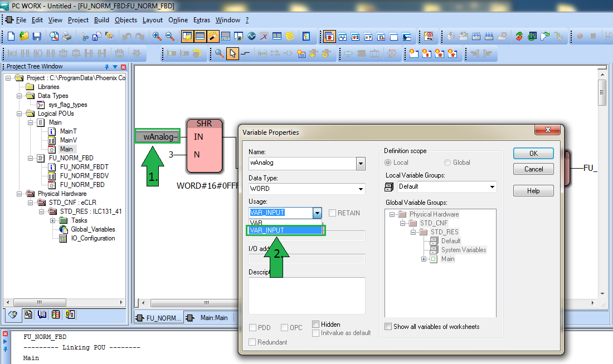Screen dimensions: 613x364
Task: Open the Data Type dropdown
Action: 361,189
